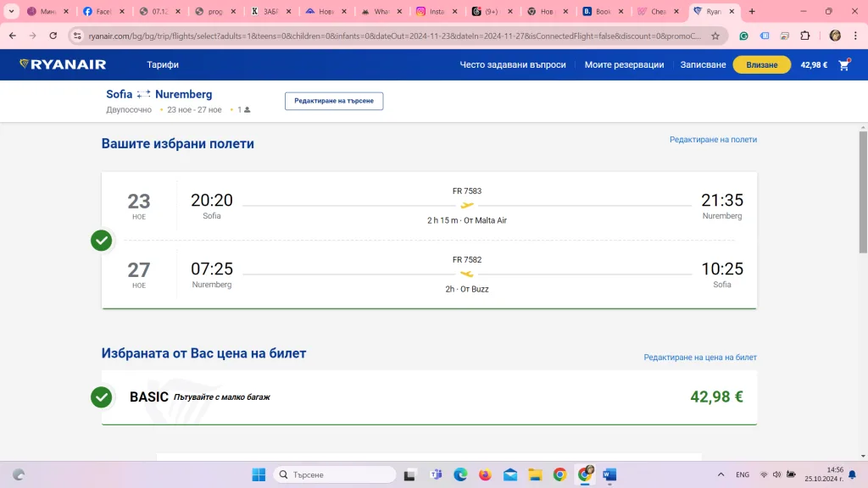Click the plane icon for flight FR 7582
Viewport: 868px width, 488px height.
coord(467,274)
